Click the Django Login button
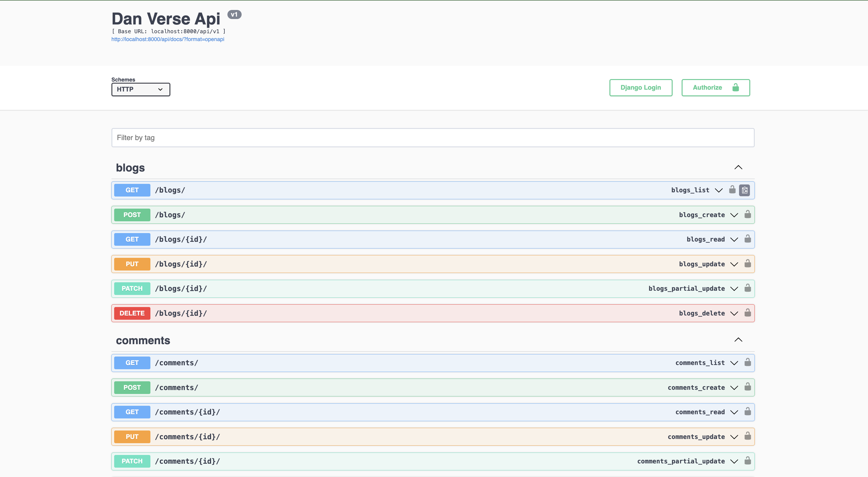Viewport: 868px width, 477px height. 641,87
